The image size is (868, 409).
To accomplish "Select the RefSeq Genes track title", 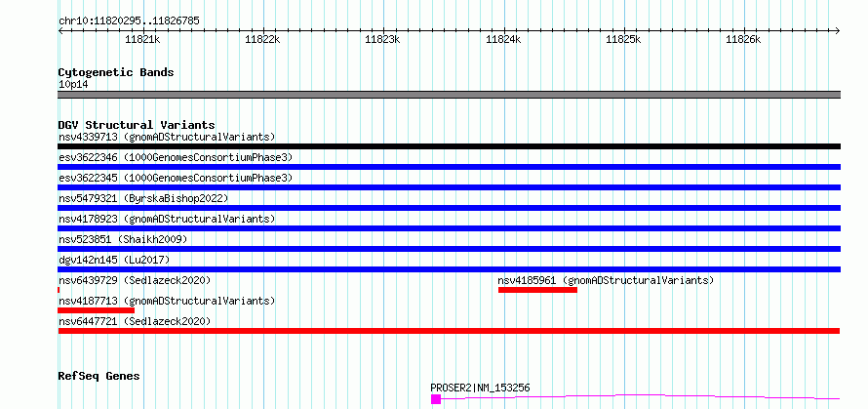I will pyautogui.click(x=99, y=377).
